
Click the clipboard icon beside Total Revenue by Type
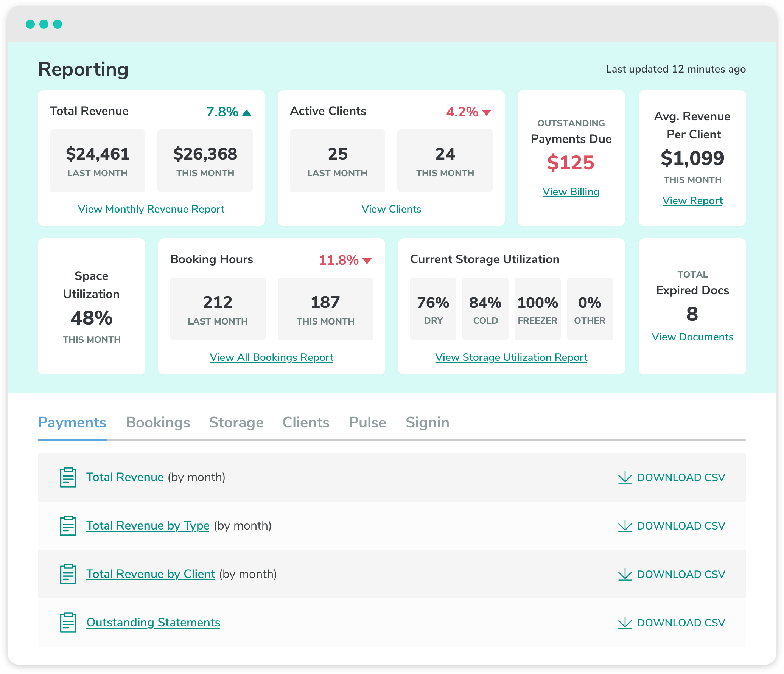point(68,526)
